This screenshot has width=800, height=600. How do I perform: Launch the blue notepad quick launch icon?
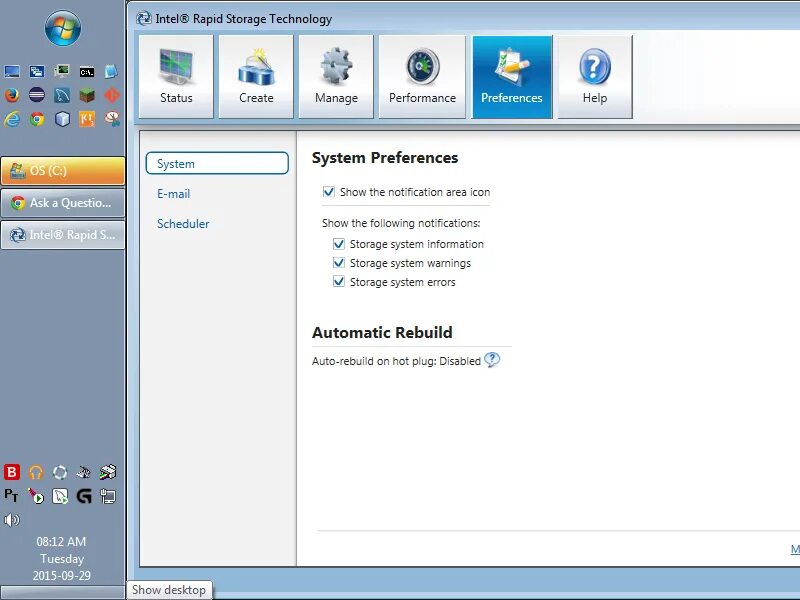point(111,71)
